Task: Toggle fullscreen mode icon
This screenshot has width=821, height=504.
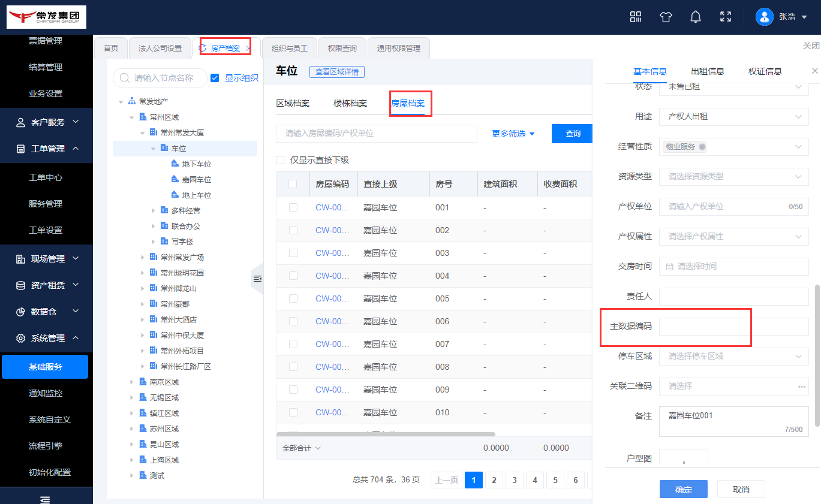Action: [x=726, y=17]
